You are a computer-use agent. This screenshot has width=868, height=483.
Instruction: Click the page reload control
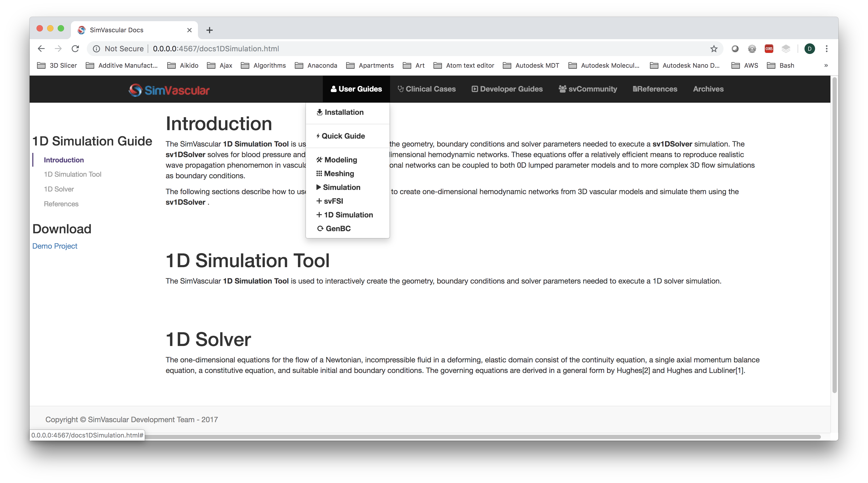pyautogui.click(x=75, y=48)
